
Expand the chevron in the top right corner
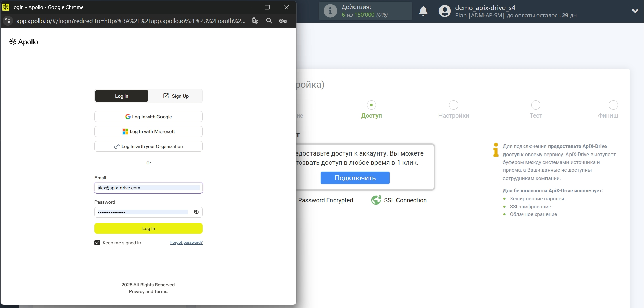click(x=635, y=11)
